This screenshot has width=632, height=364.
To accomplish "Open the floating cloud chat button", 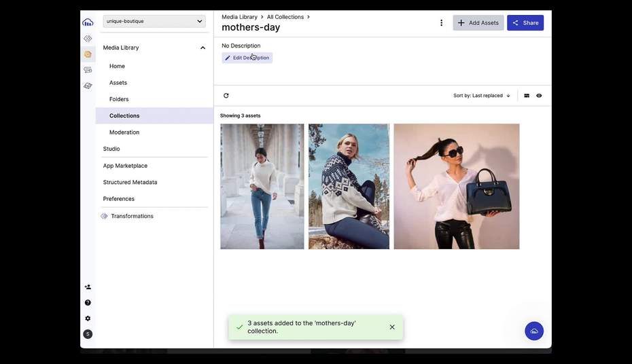I will point(534,331).
